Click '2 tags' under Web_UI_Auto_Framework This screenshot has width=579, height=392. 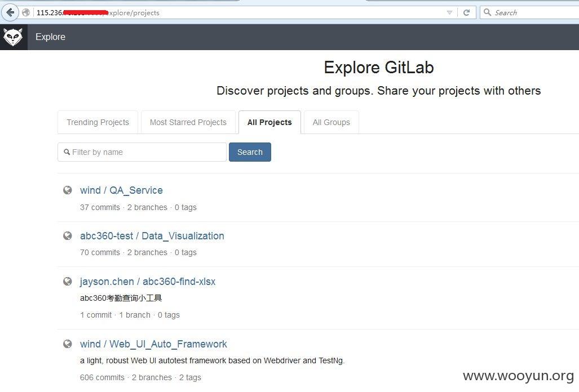coord(190,377)
